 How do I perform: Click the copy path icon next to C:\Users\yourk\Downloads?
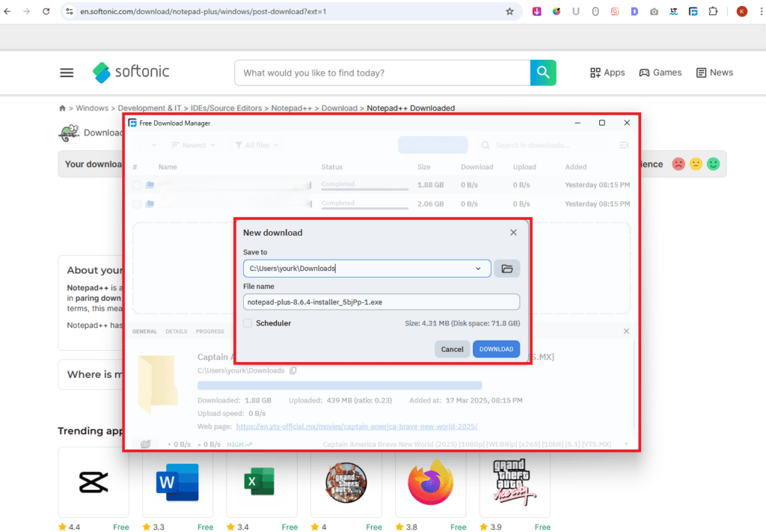point(293,371)
